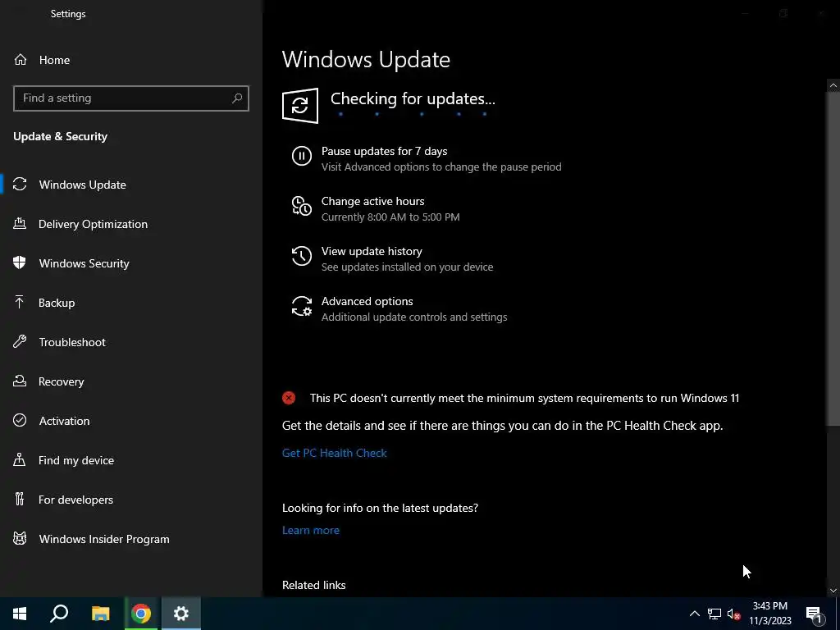Click the Settings gear taskbar button
This screenshot has height=630, width=840.
181,614
